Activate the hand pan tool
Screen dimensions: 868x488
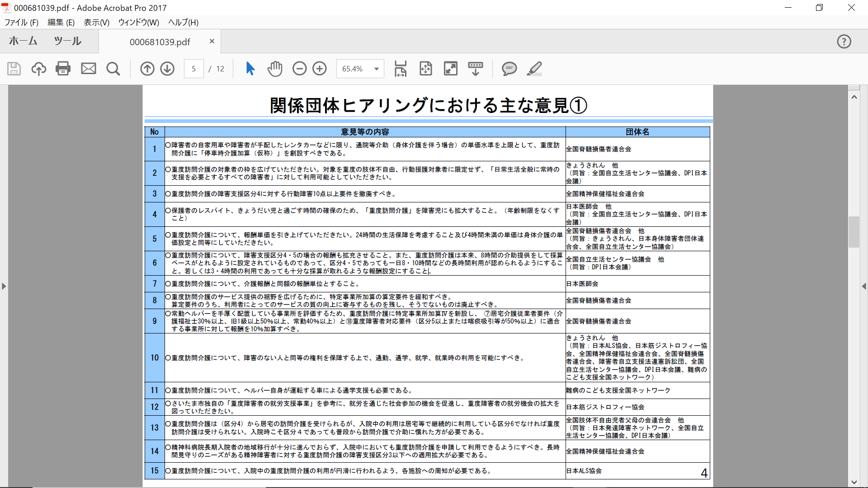click(x=274, y=69)
